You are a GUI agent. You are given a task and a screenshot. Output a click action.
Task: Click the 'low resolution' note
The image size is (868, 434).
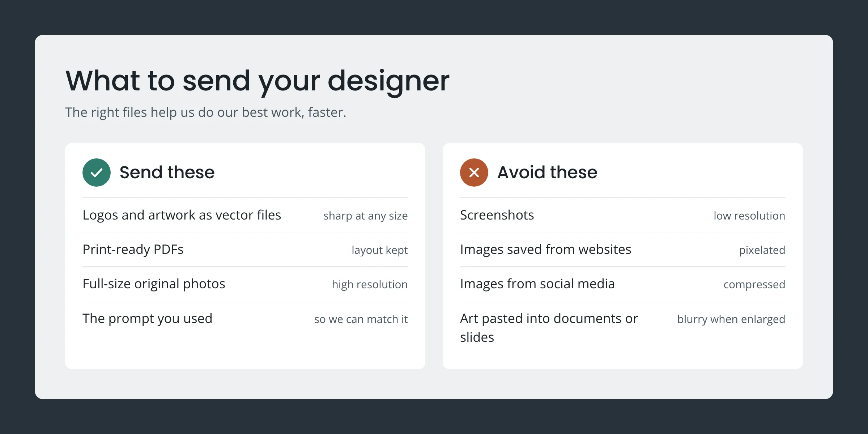pos(749,216)
